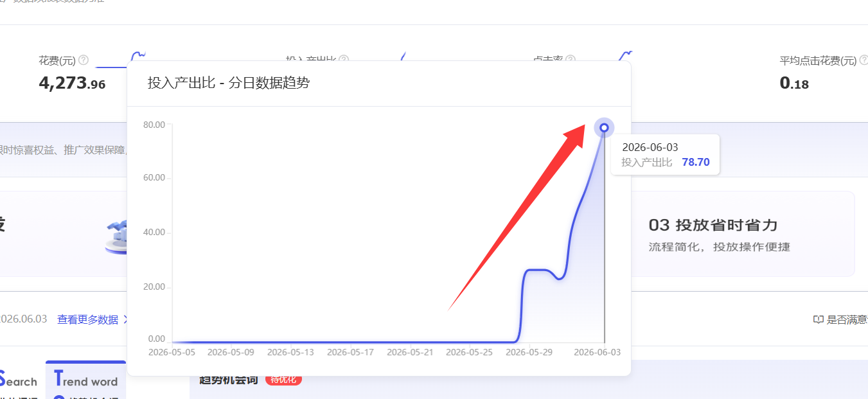Select the 2026-06-03 data point on chart
This screenshot has width=868, height=399.
[x=604, y=127]
